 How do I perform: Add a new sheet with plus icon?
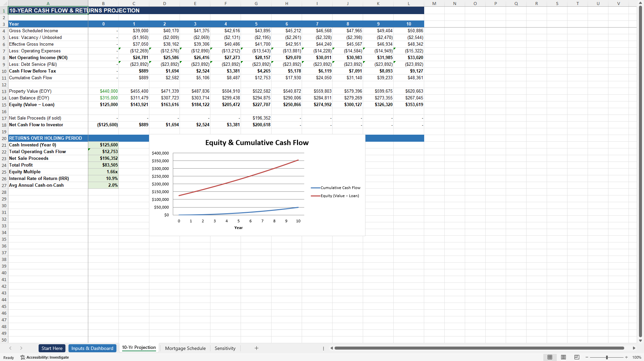256,348
